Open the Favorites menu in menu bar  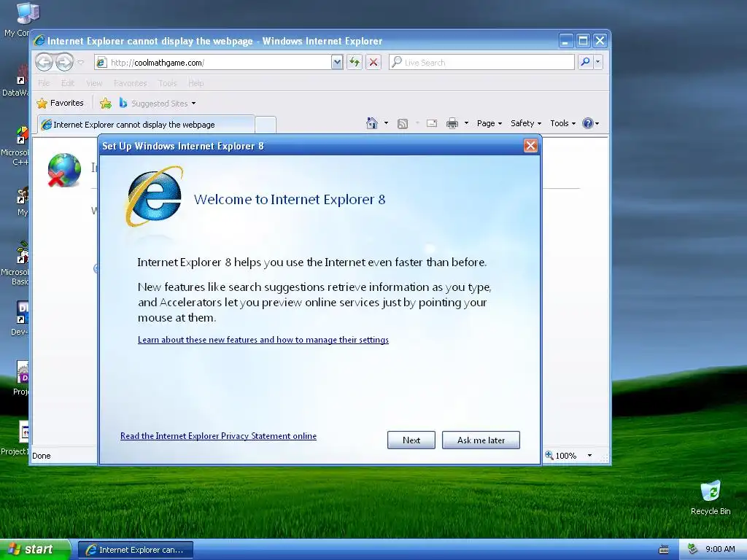[130, 83]
